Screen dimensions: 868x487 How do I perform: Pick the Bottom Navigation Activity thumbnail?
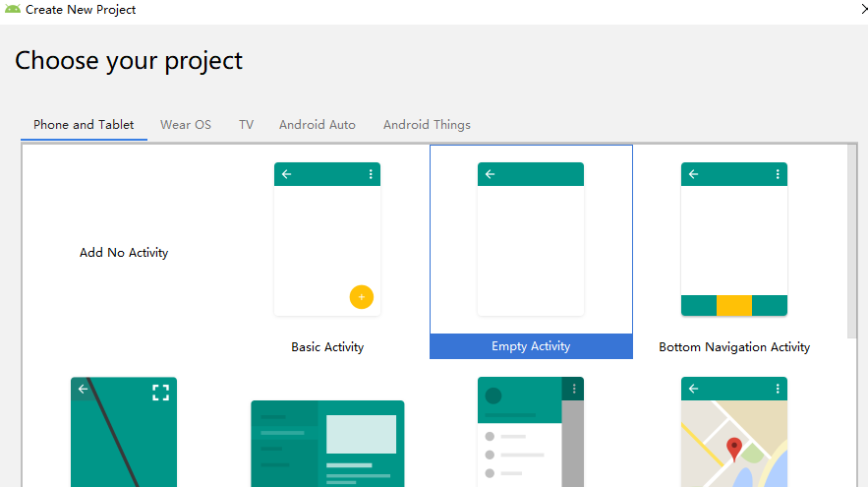[x=734, y=239]
